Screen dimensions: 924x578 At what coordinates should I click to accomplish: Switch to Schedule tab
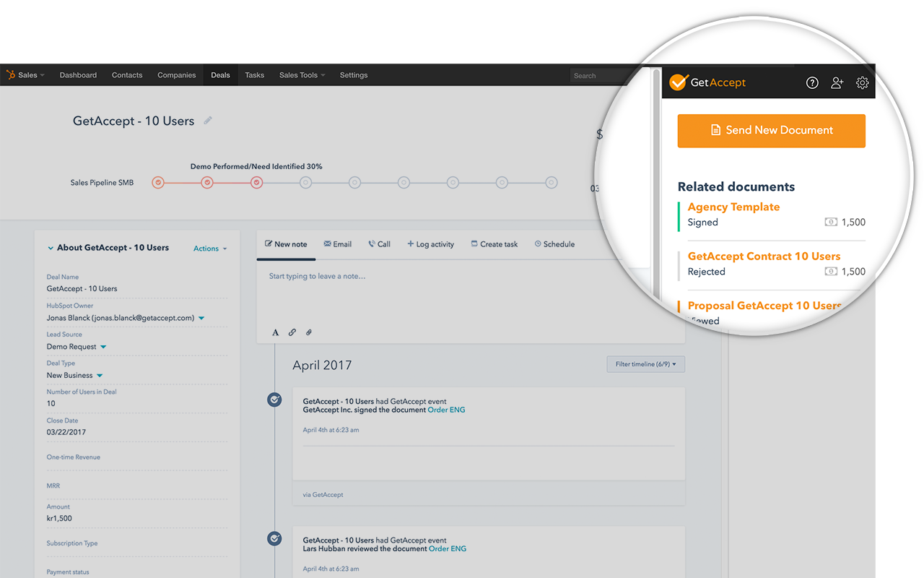(554, 244)
